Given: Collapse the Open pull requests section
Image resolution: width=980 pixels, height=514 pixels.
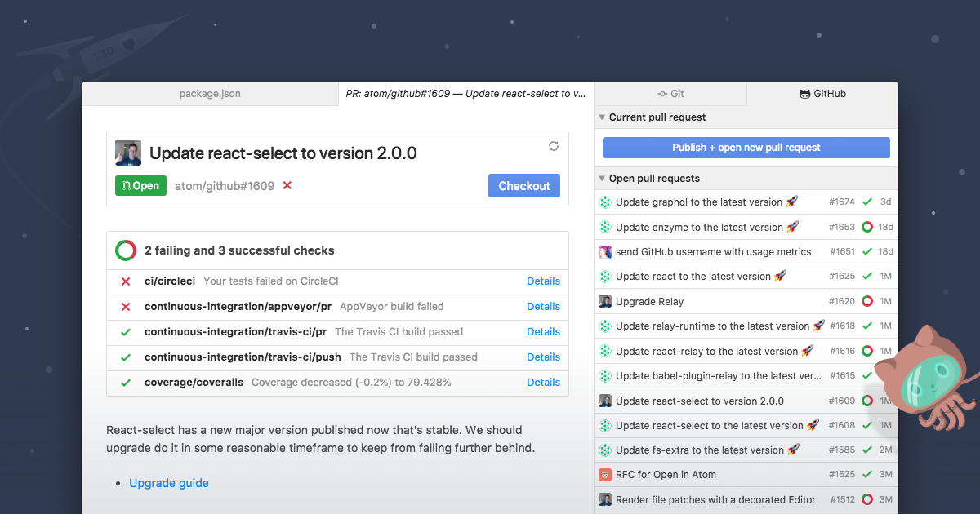Looking at the screenshot, I should (x=602, y=179).
